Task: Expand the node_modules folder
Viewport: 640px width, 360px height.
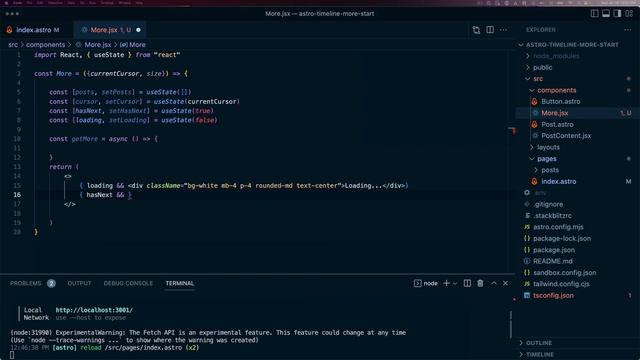Action: click(556, 56)
